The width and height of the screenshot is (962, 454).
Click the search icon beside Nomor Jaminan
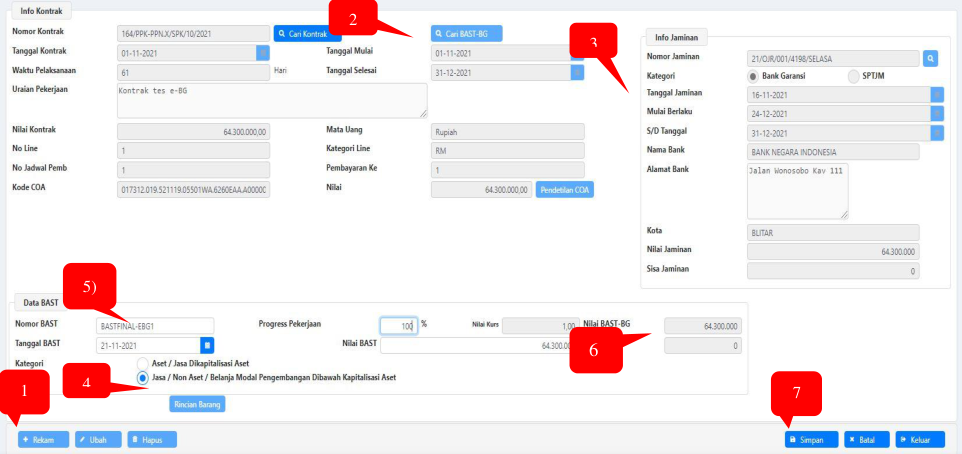[930, 59]
